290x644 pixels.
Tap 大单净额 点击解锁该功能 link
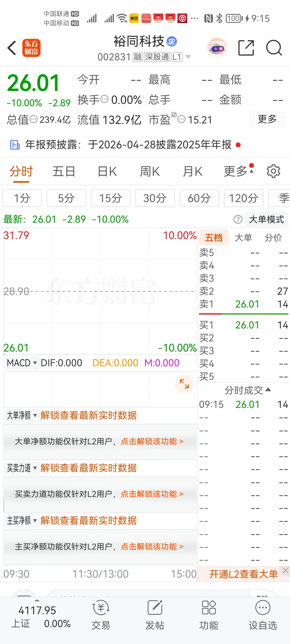pyautogui.click(x=152, y=441)
